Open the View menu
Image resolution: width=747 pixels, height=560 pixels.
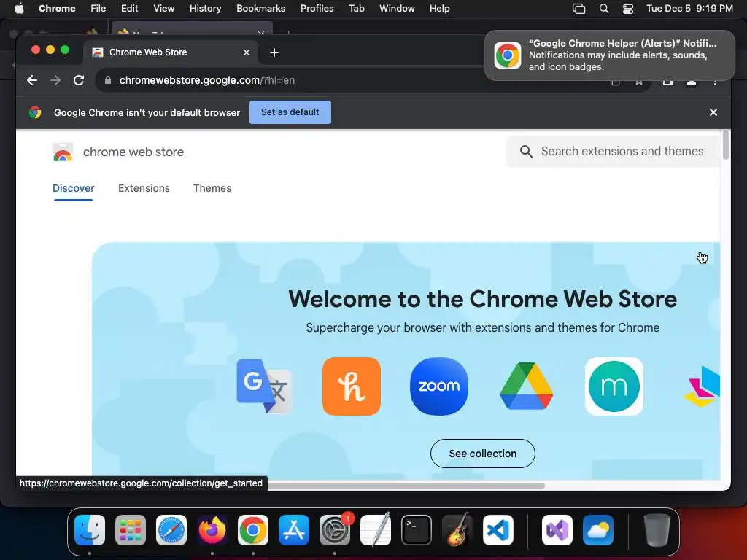[164, 9]
